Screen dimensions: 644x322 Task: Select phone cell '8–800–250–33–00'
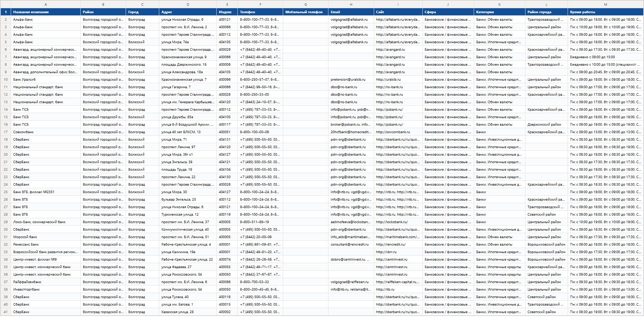[x=260, y=95]
